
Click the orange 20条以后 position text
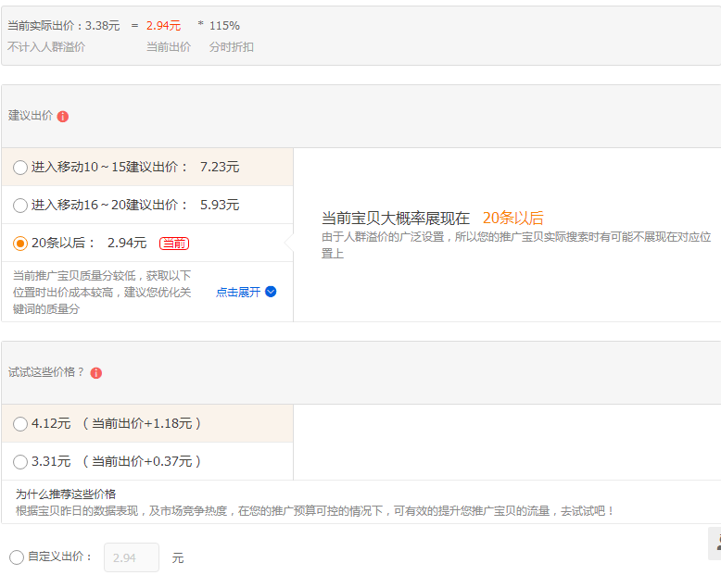(x=512, y=219)
